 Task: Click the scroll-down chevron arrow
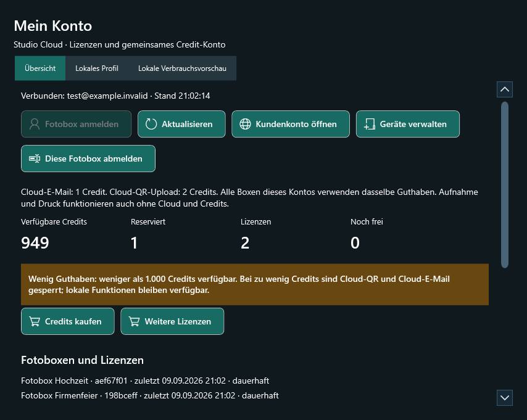pos(505,398)
